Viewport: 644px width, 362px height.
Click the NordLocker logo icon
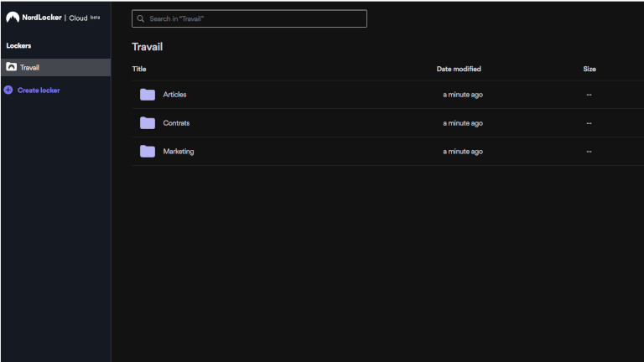click(x=12, y=18)
